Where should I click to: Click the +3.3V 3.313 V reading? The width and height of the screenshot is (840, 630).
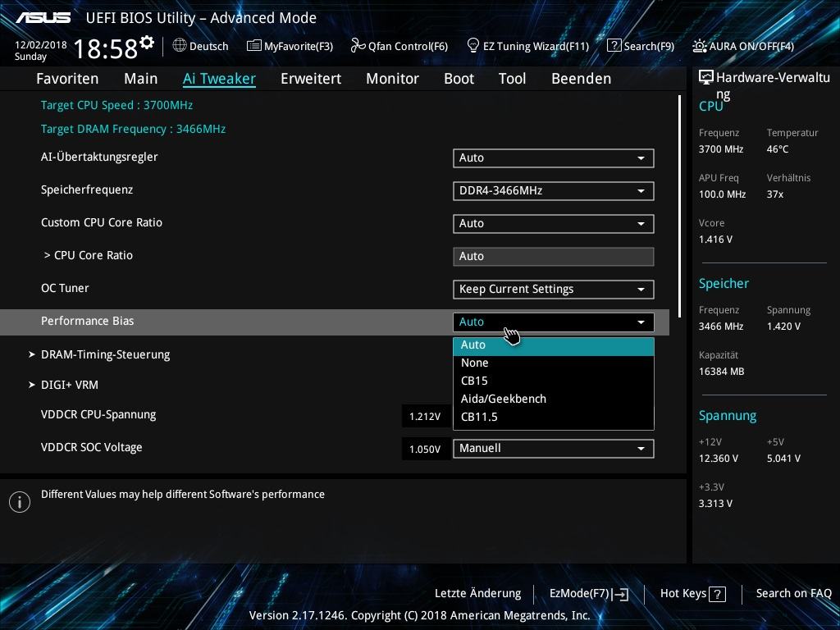point(715,504)
